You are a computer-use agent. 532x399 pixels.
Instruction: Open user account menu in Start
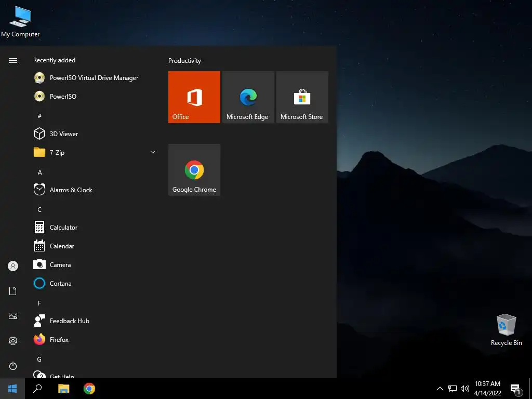(13, 266)
